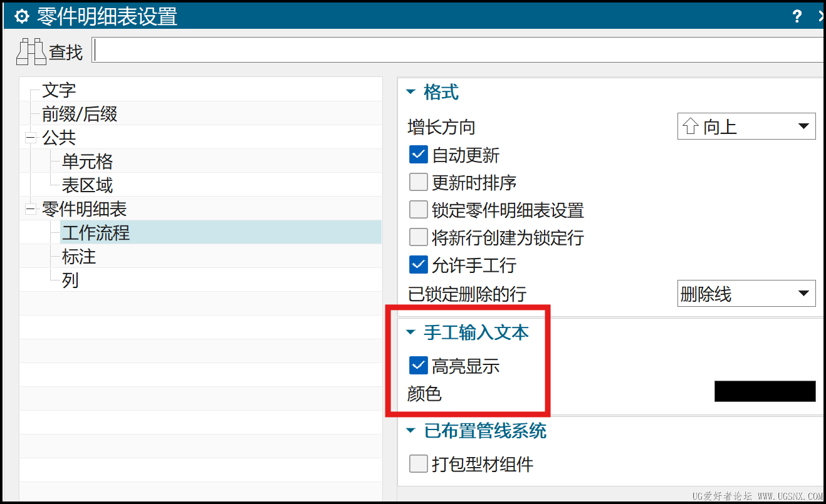Viewport: 826px width, 504px height.
Task: Select the 标注 tree item
Action: click(x=79, y=257)
